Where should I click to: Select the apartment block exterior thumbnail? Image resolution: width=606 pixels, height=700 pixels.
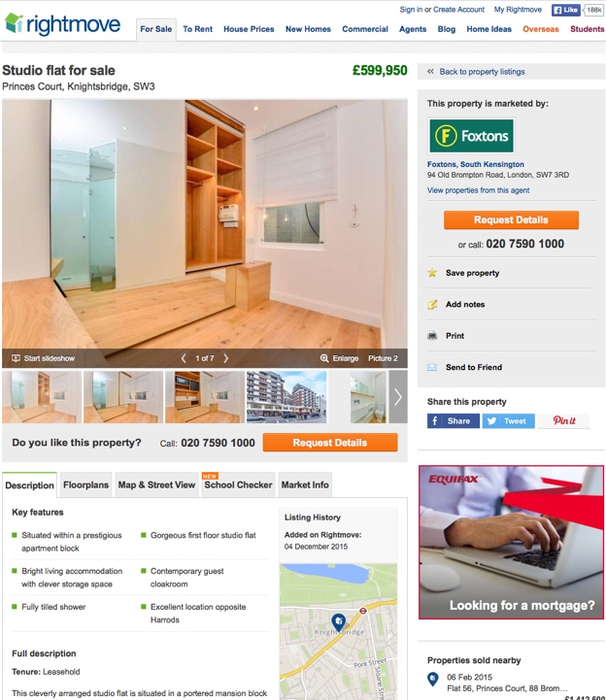coord(286,397)
